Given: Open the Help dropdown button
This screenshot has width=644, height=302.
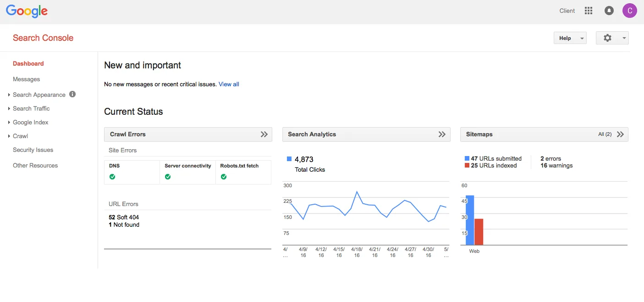Looking at the screenshot, I should point(570,38).
